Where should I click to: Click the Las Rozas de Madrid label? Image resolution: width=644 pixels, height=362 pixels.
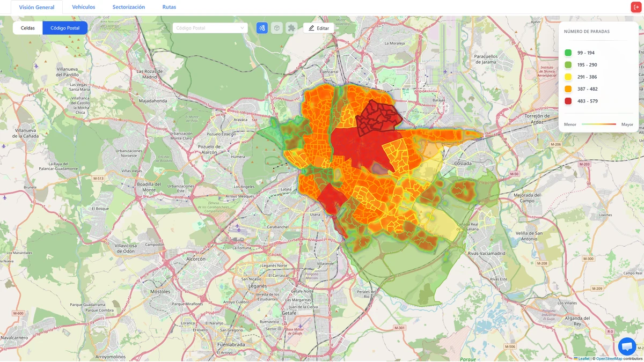150,74
